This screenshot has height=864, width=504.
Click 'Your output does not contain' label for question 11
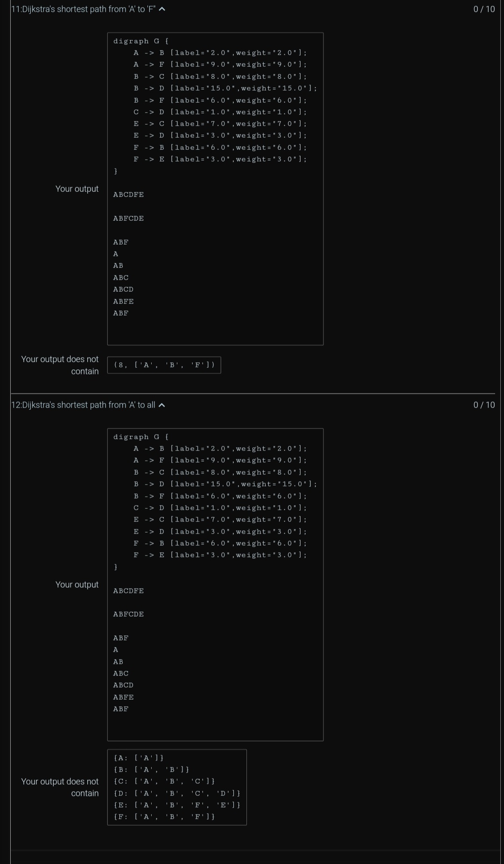(60, 365)
